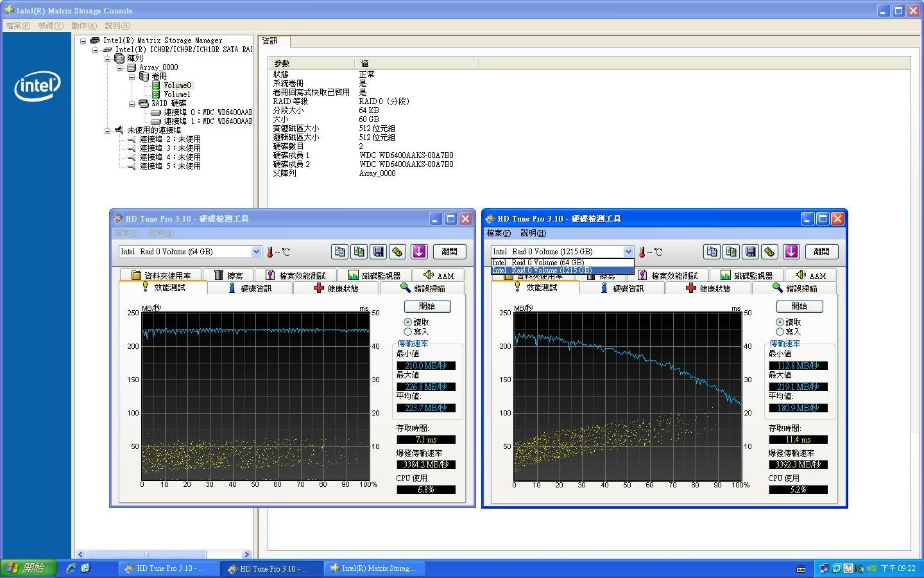924x578 pixels.
Task: Select read radio button in left HD Tune
Action: coord(407,322)
